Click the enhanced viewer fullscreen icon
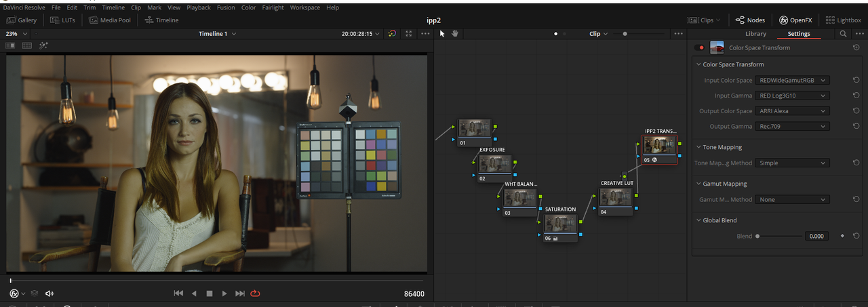868x307 pixels. tap(408, 33)
